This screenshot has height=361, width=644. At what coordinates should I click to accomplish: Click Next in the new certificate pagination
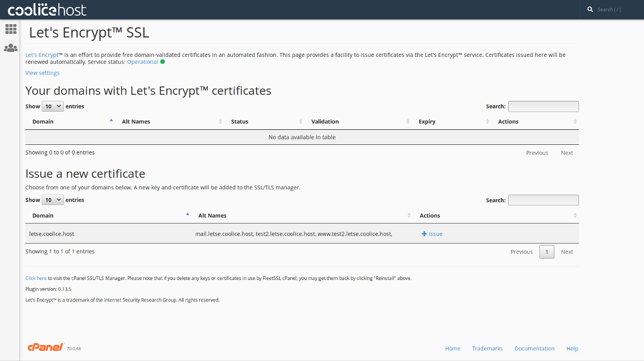(x=567, y=252)
